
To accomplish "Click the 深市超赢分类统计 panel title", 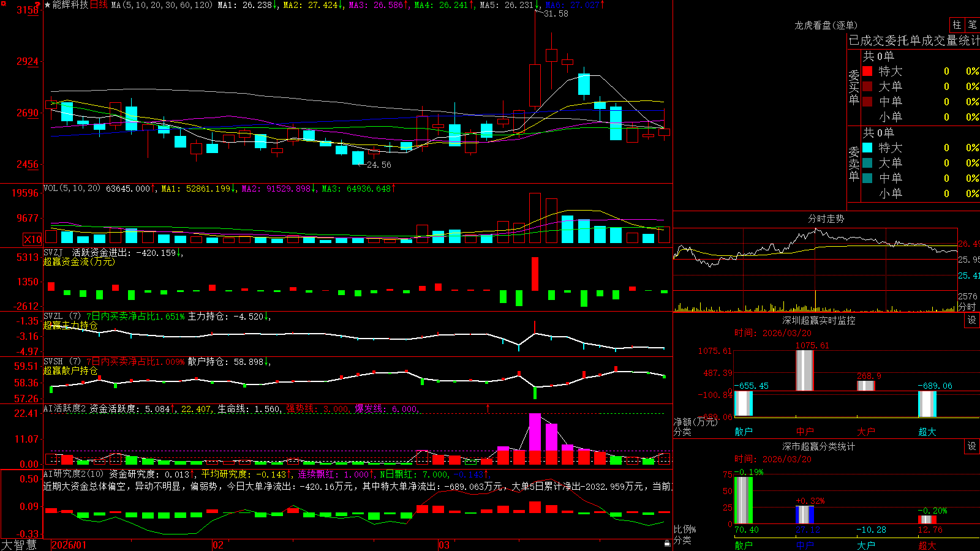I will [x=819, y=446].
